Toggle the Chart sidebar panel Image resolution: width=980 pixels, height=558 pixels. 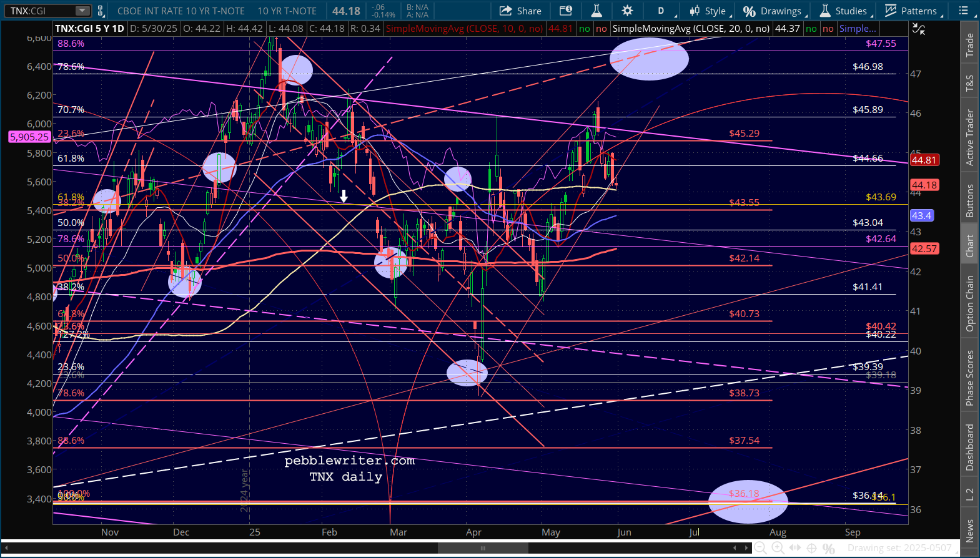coord(969,246)
